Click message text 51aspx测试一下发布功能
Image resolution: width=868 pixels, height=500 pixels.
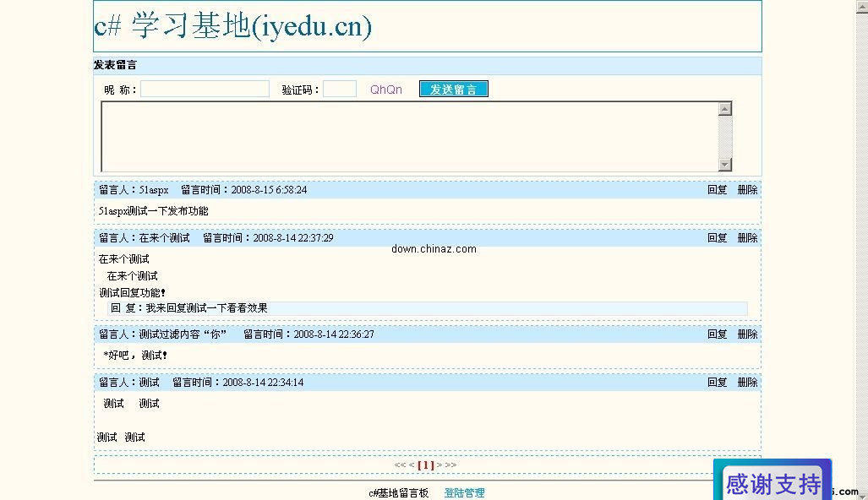(153, 211)
